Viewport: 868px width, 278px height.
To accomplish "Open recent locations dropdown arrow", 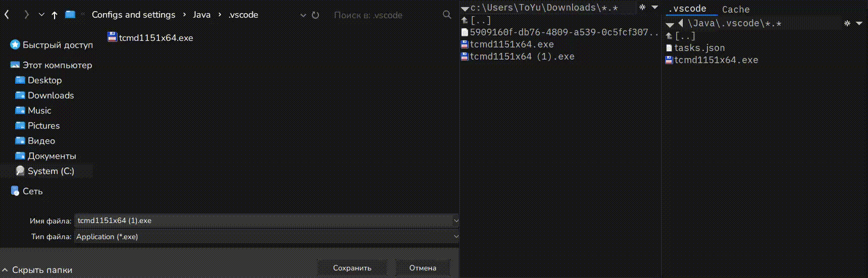I will click(x=41, y=15).
